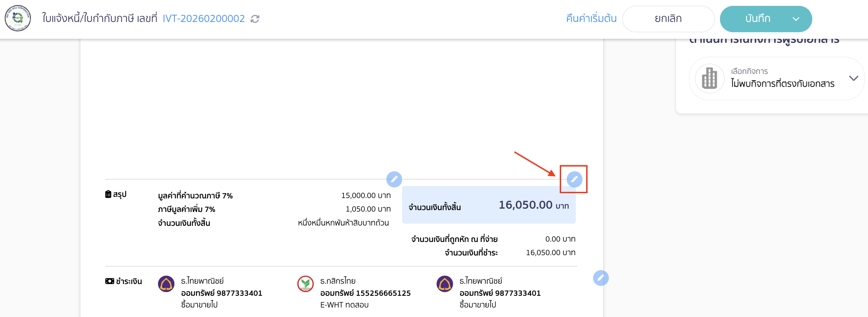Click the ภาษีมูลค่าเพิ่ม 7% label
868x317 pixels.
pos(187,209)
